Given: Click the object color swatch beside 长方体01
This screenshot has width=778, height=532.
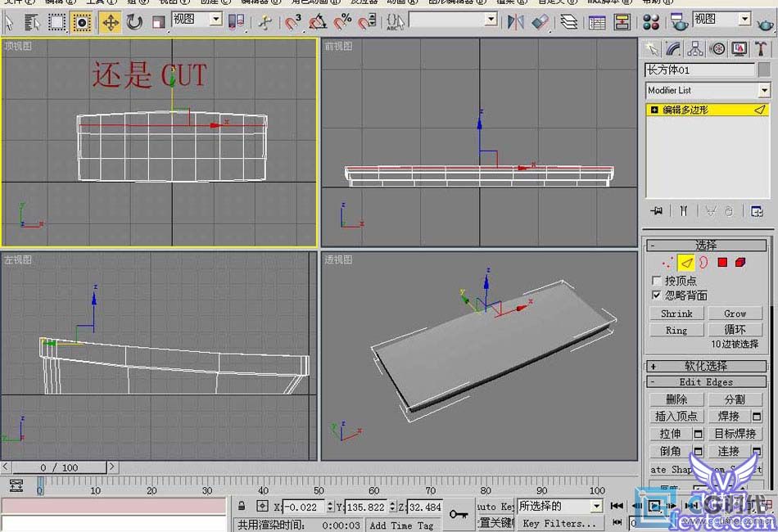Looking at the screenshot, I should [765, 70].
